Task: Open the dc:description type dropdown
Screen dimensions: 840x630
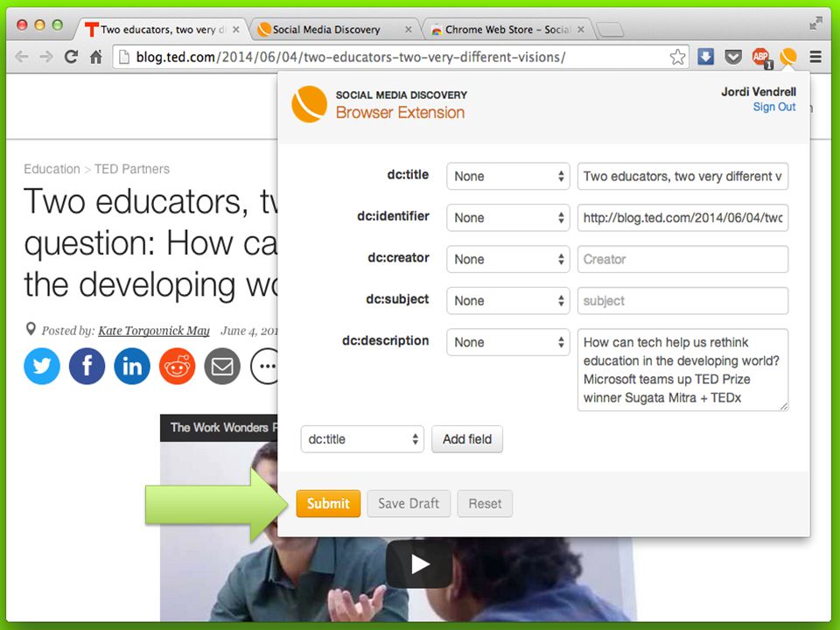Action: [507, 342]
